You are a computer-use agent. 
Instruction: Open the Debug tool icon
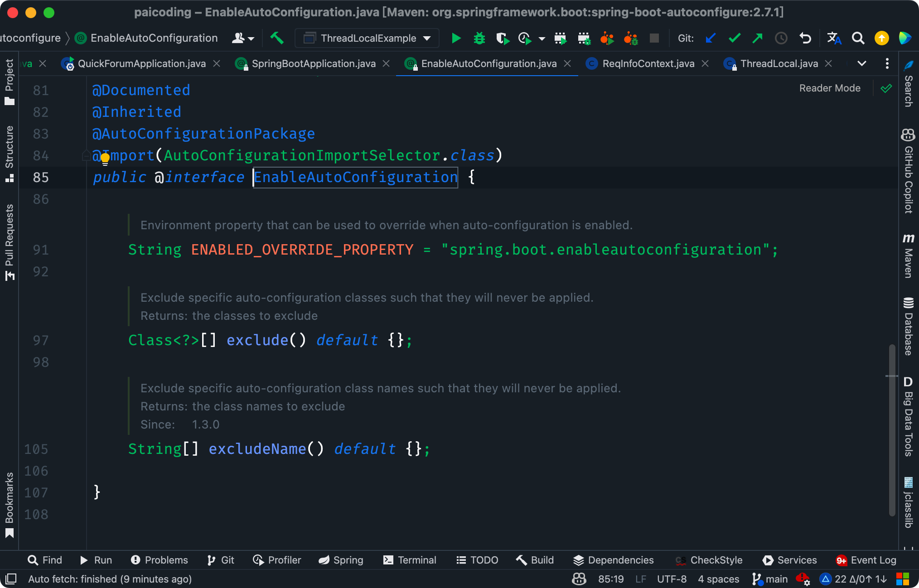click(x=478, y=38)
